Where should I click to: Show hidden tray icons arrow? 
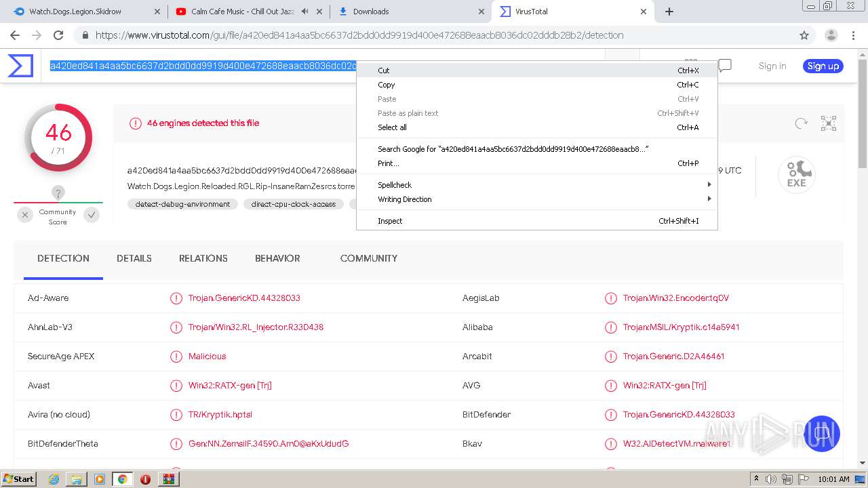point(756,479)
